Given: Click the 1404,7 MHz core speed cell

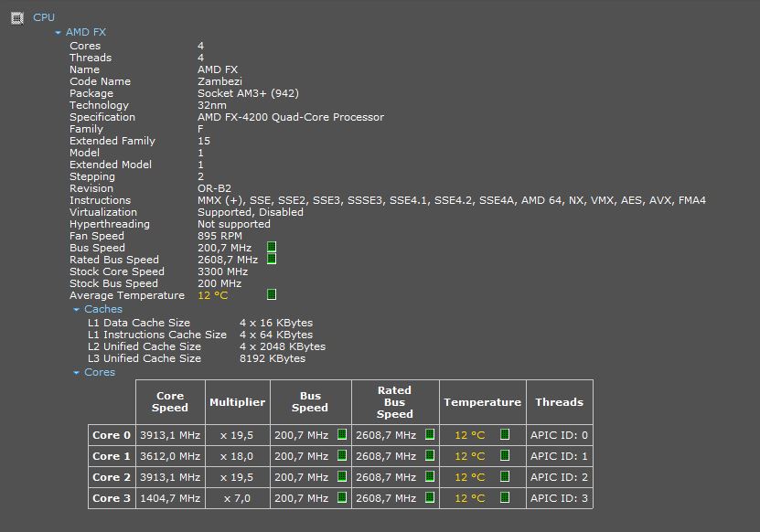Looking at the screenshot, I should (170, 498).
